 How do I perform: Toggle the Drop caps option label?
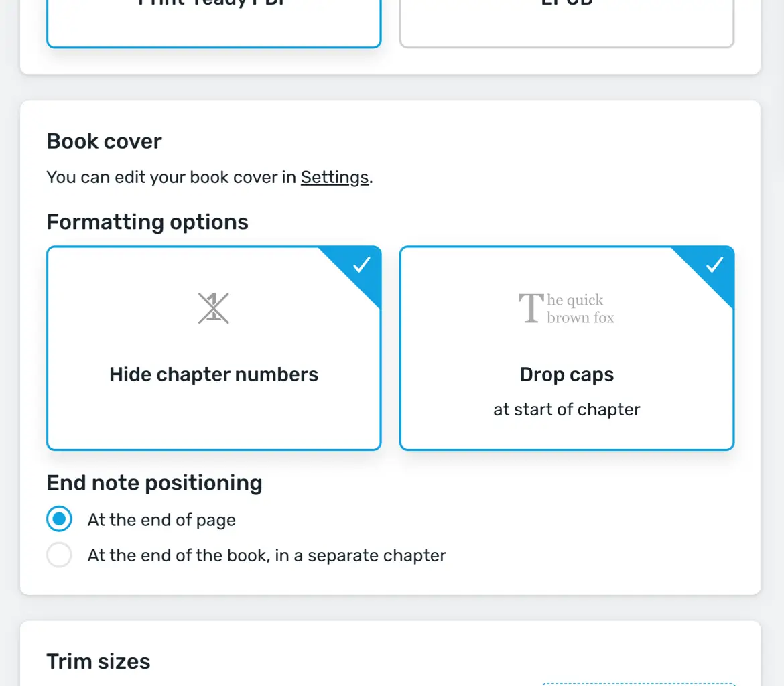tap(567, 374)
